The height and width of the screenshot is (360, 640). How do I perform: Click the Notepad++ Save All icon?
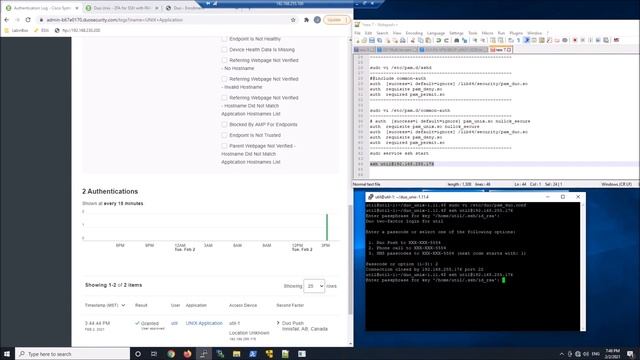[x=380, y=40]
